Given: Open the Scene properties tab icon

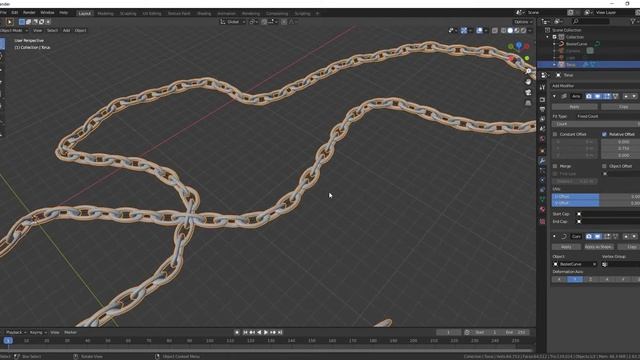Looking at the screenshot, I should pyautogui.click(x=542, y=129).
